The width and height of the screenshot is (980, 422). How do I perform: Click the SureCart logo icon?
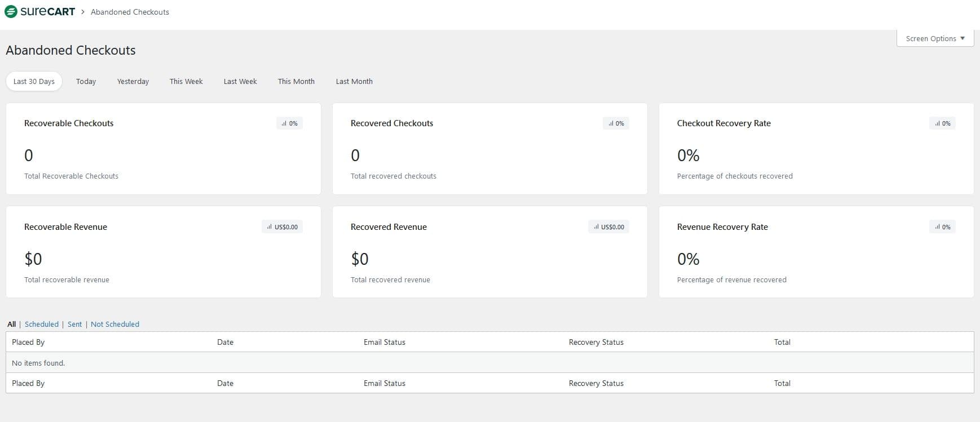(11, 11)
